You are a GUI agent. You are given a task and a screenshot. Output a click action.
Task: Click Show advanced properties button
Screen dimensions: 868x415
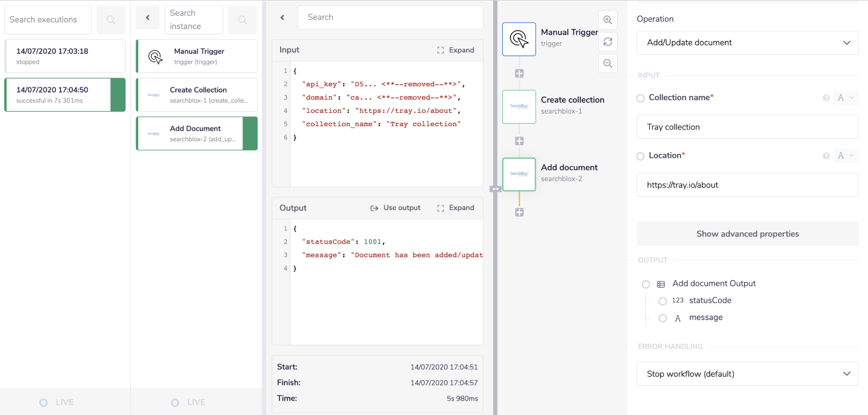coord(747,234)
